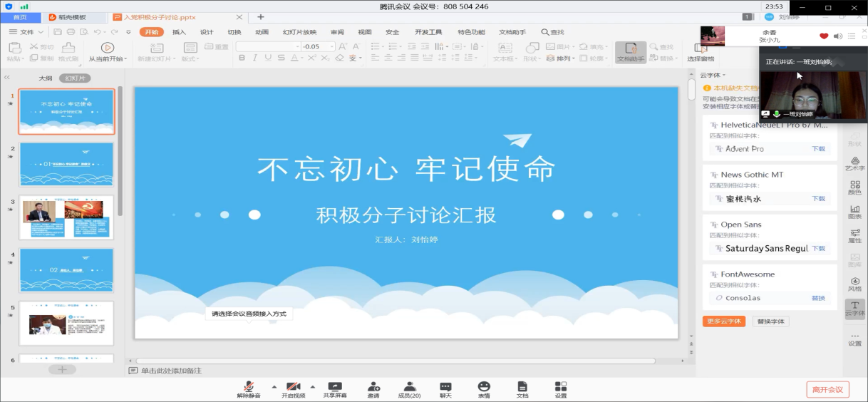Turn on camera with 开启视频

293,388
